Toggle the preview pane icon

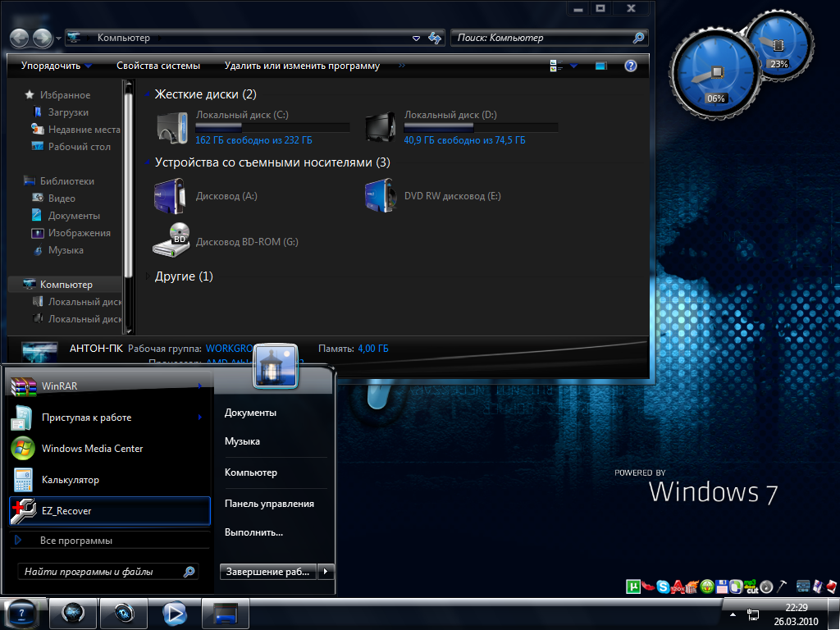[601, 66]
